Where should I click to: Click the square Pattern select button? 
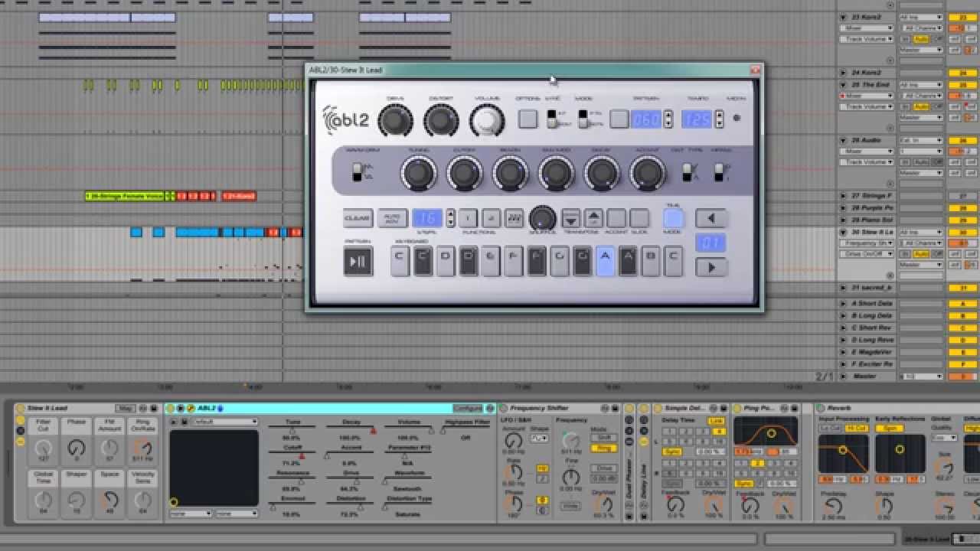click(619, 119)
